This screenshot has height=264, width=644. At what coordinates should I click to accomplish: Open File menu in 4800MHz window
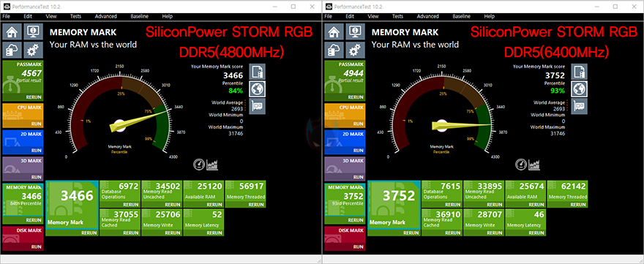(6, 16)
